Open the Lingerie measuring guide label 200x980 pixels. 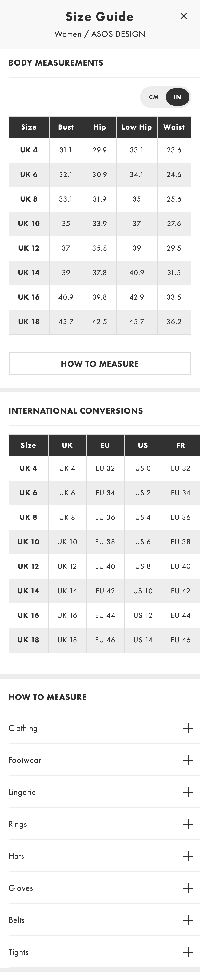[x=22, y=792]
